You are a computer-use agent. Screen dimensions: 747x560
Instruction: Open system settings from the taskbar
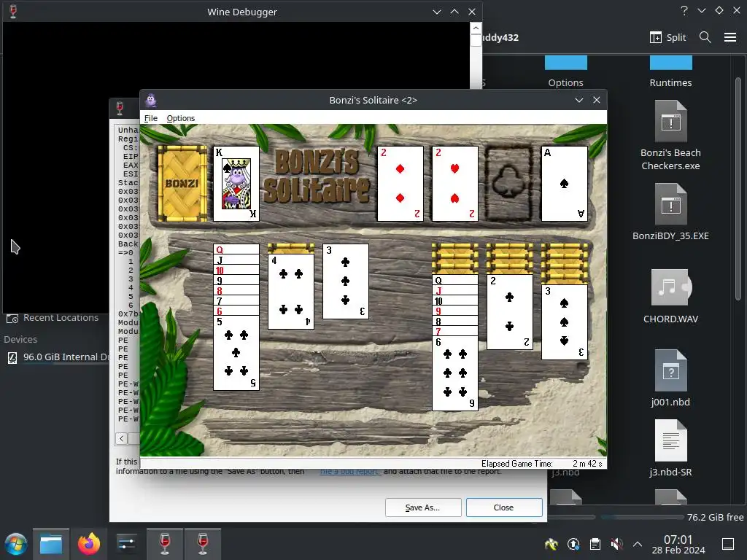click(x=126, y=544)
